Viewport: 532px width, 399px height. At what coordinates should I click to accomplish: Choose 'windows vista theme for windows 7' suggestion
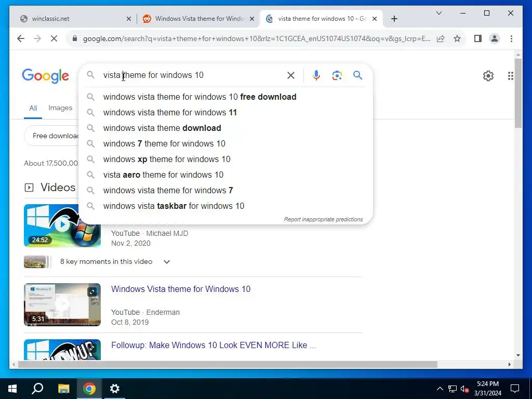click(225, 191)
